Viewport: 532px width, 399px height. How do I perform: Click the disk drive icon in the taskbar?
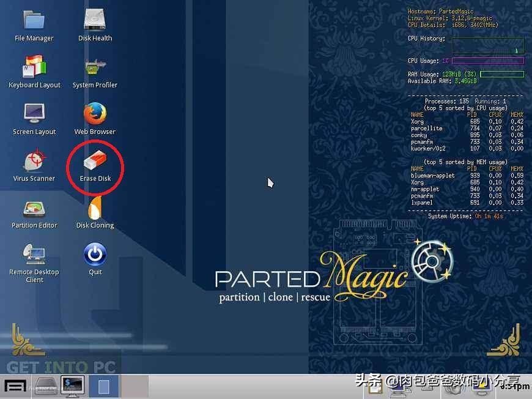(46, 387)
